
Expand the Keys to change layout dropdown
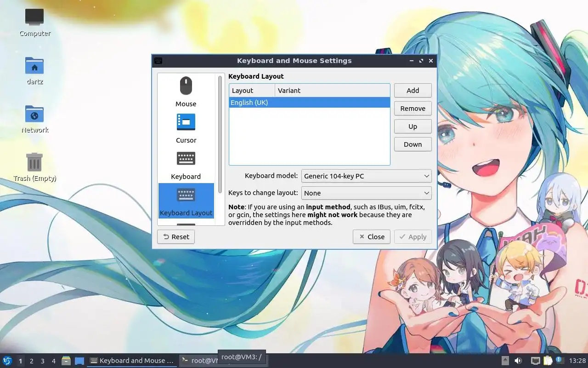[367, 193]
